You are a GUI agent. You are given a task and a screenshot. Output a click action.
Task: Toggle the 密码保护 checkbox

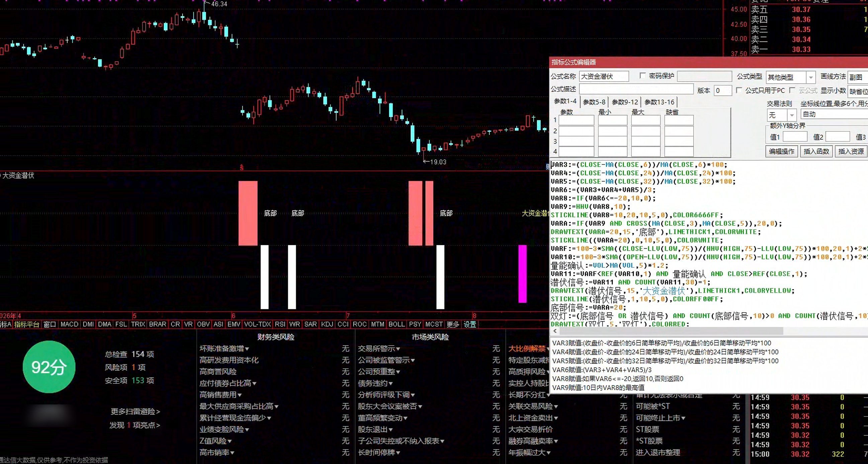click(x=642, y=76)
